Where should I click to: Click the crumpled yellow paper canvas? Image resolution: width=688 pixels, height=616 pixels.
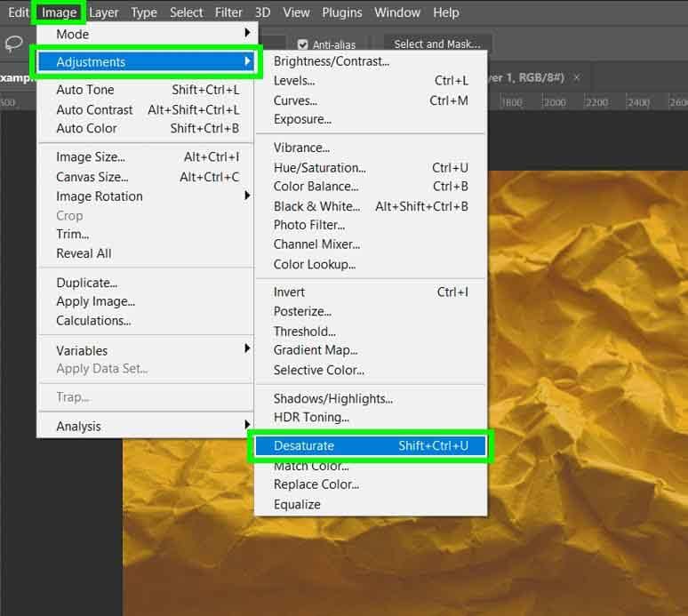[x=587, y=356]
